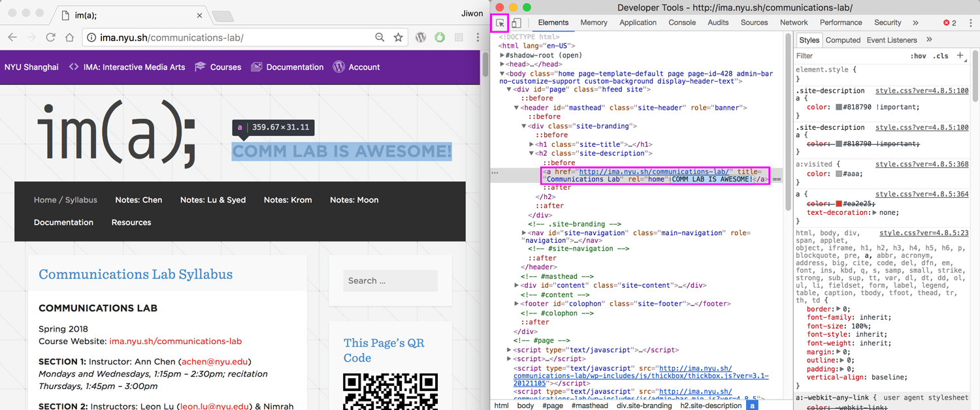Open Notes: Chen in site navigation
Screen dimensions: 980x410
(x=139, y=200)
